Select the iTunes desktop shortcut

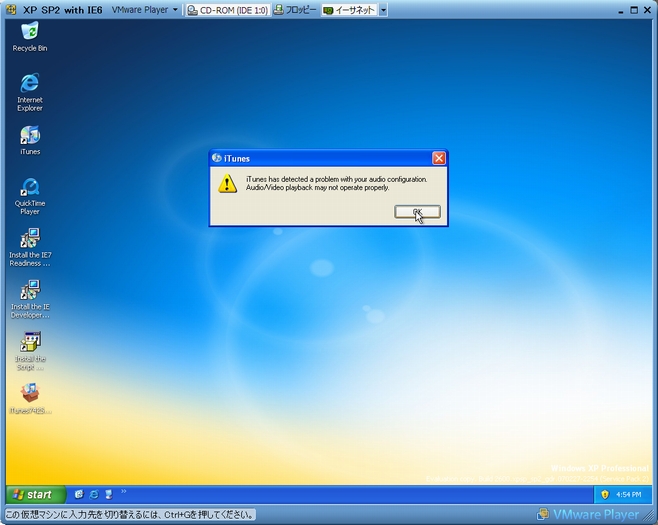coord(30,140)
